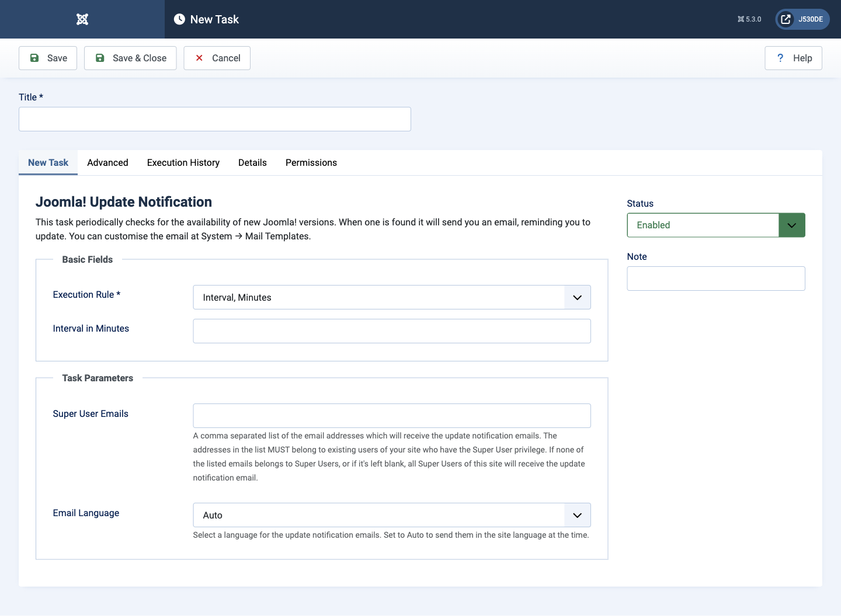The image size is (841, 616).
Task: Click the floppy disk icon on Save
Action: 34,58
